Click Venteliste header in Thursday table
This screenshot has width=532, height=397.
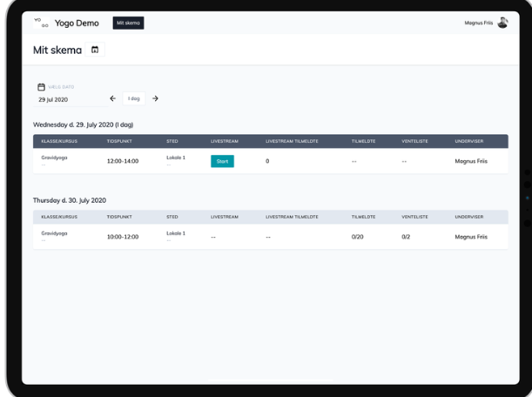pyautogui.click(x=414, y=217)
